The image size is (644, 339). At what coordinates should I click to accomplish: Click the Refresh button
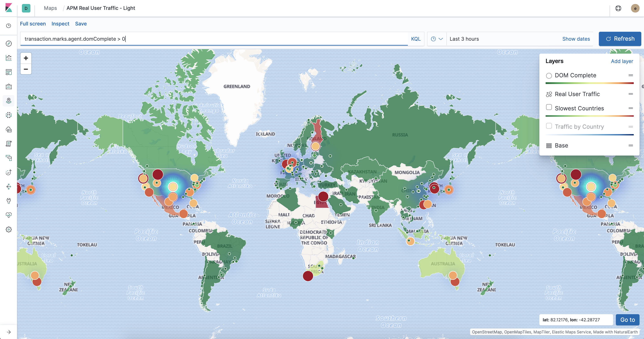click(x=620, y=39)
